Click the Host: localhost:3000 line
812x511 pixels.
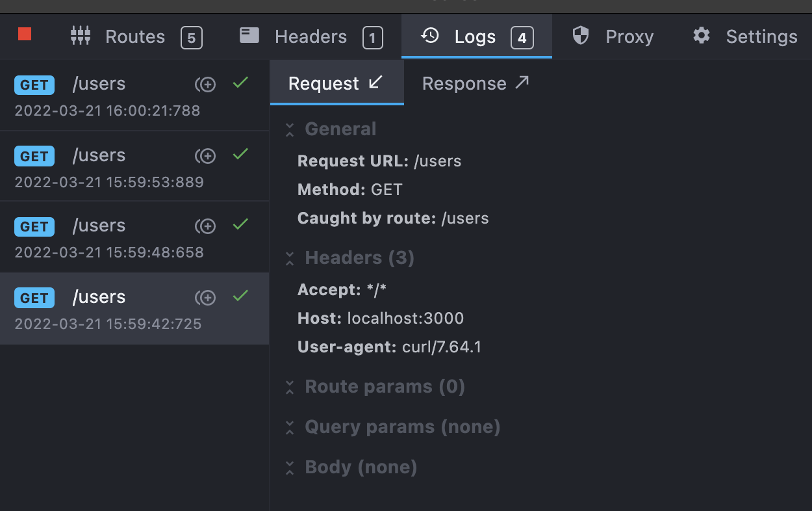coord(381,319)
